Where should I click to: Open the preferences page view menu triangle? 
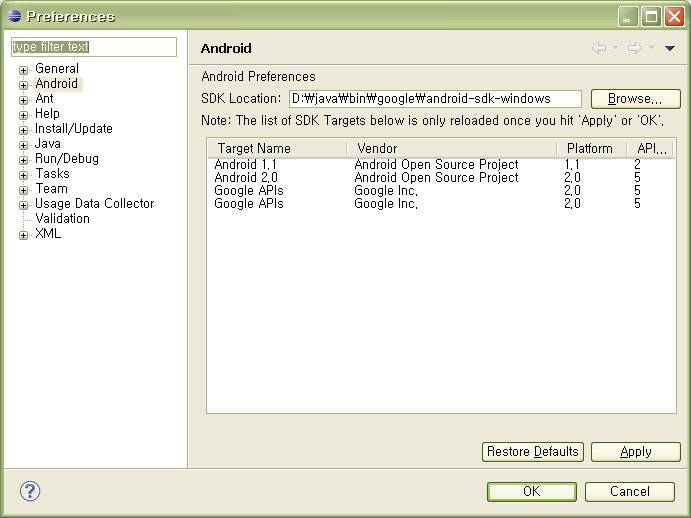click(669, 48)
